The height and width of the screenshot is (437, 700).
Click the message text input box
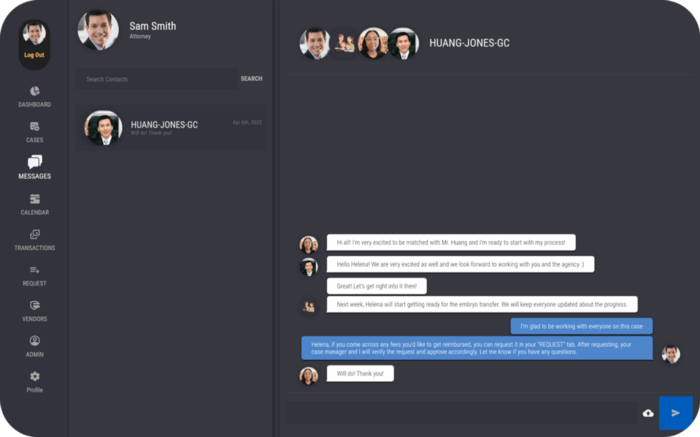[462, 413]
